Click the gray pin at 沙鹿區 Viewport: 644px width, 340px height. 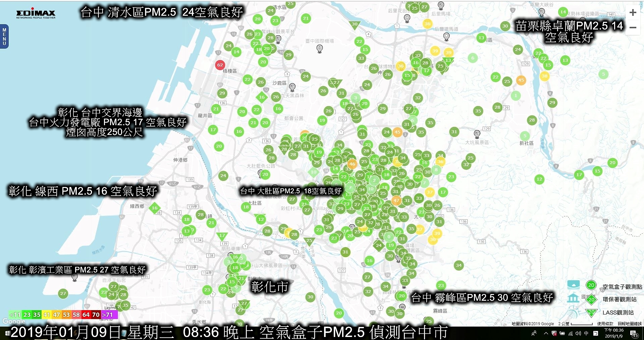tap(292, 87)
